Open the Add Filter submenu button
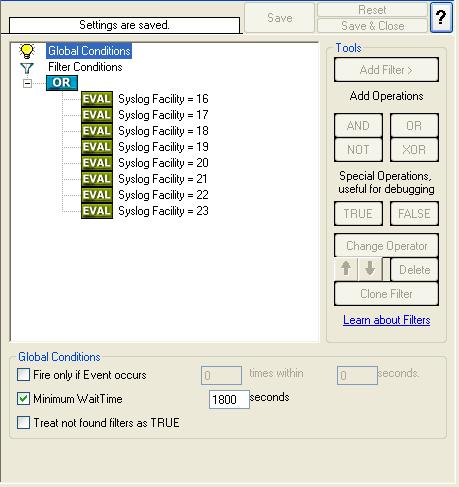 coord(386,70)
